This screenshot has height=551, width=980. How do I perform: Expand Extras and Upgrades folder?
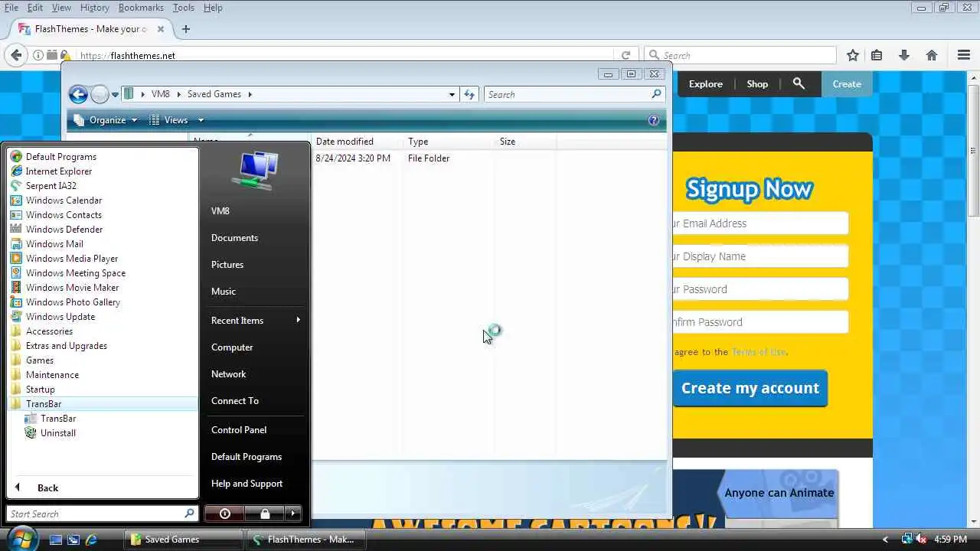pos(66,346)
